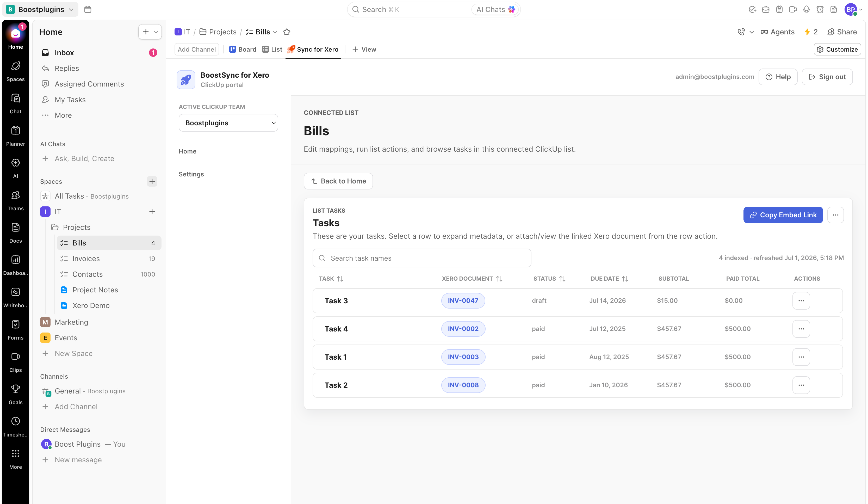
Task: Open actions menu for Task 4
Action: [801, 329]
